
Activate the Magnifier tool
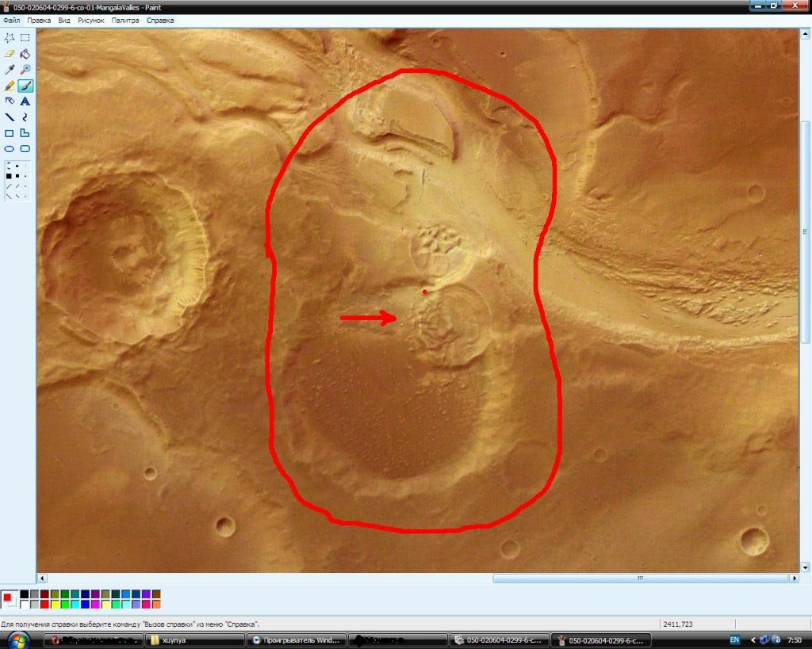coord(25,70)
